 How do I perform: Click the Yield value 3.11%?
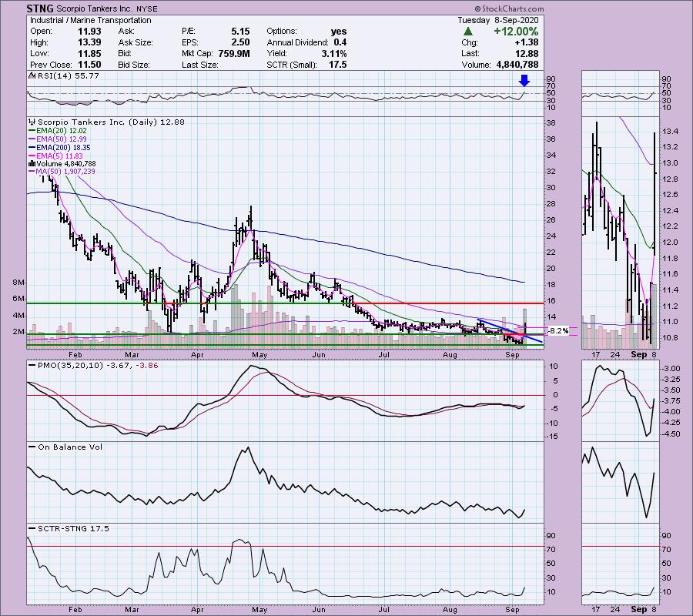pos(334,53)
